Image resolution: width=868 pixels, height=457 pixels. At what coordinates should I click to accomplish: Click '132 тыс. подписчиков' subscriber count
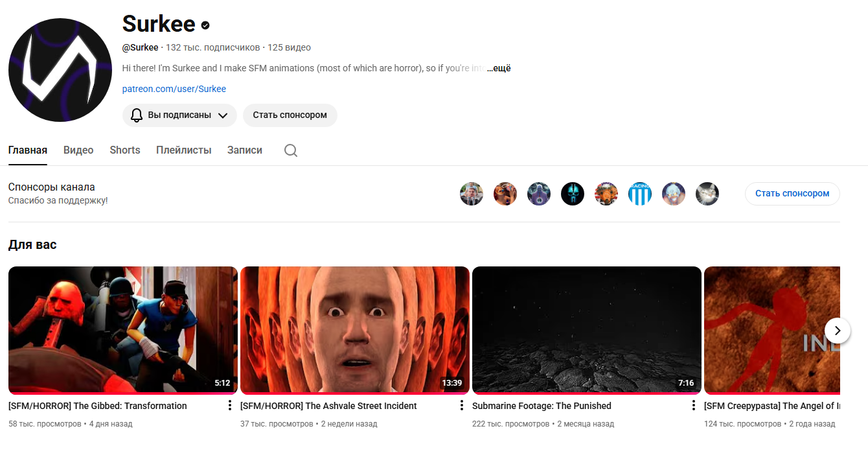point(212,48)
